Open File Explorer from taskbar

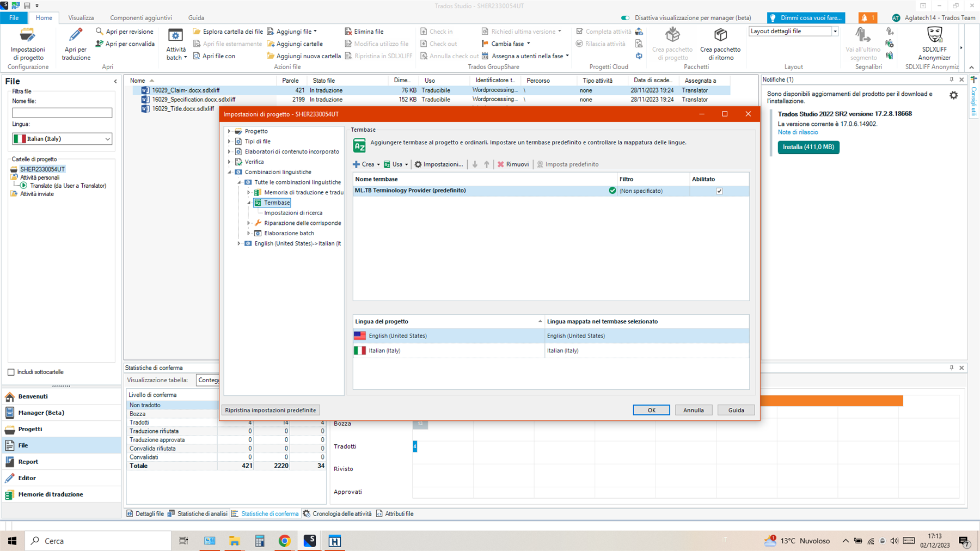pyautogui.click(x=234, y=541)
